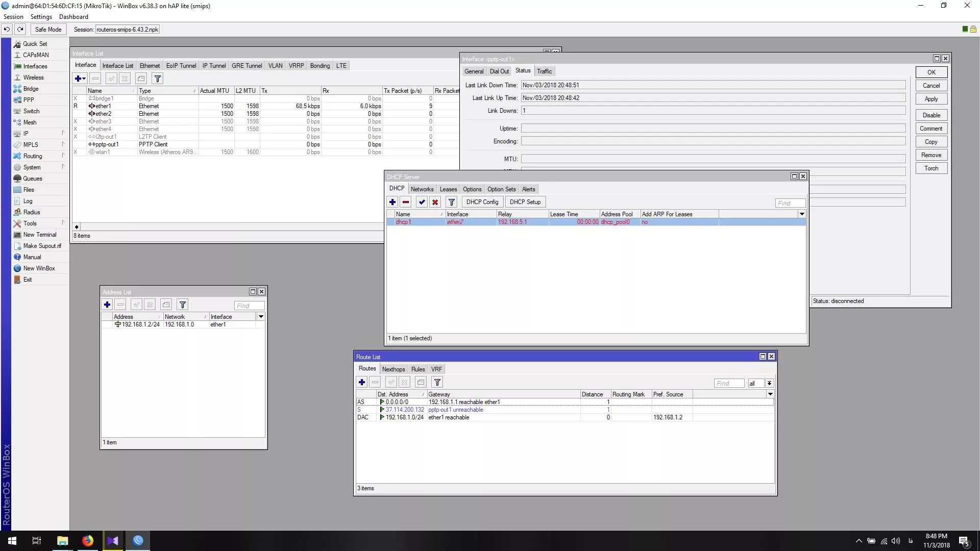Open the 'all' routing table dropdown
Viewport: 980px width, 551px height.
(769, 383)
